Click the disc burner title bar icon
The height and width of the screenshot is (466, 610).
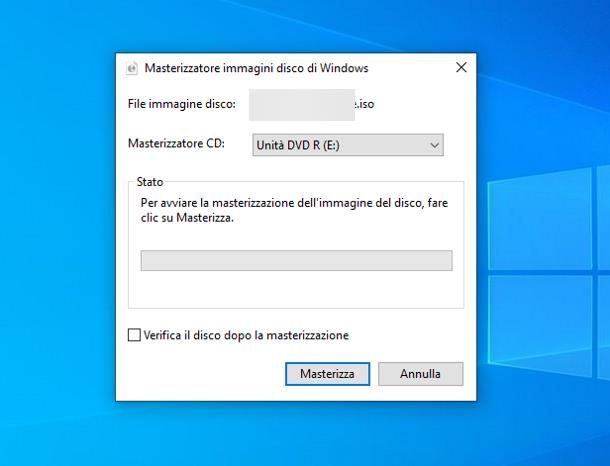(x=132, y=68)
